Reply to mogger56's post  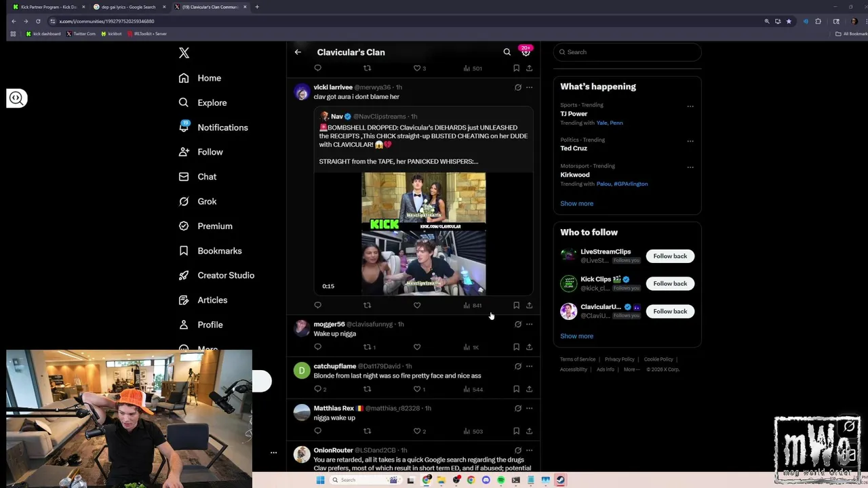click(x=317, y=347)
